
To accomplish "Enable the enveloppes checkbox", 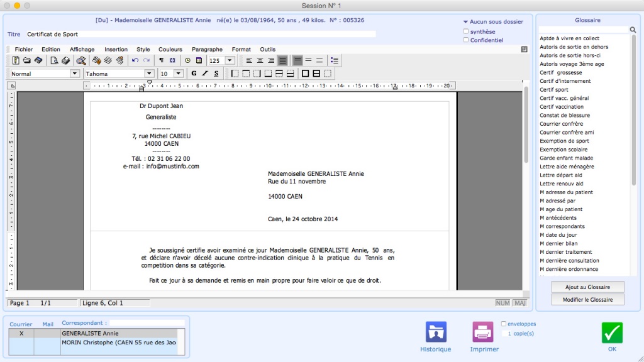I will point(504,324).
